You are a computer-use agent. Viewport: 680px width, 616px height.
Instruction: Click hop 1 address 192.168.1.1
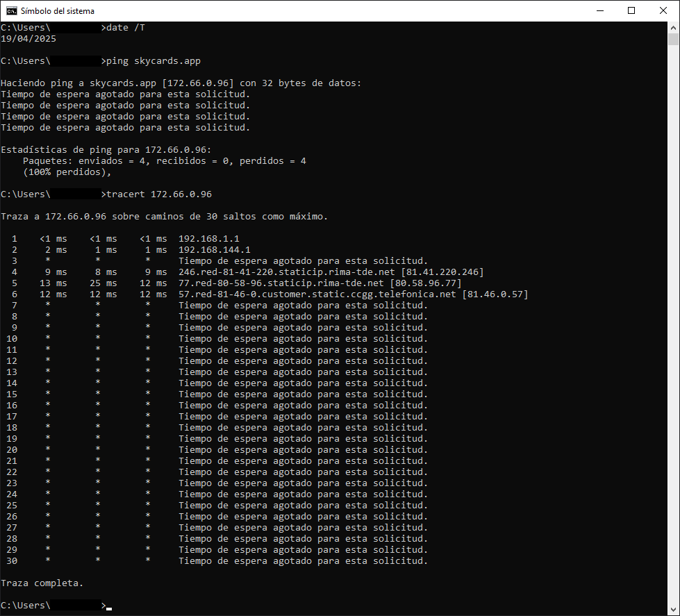(208, 239)
